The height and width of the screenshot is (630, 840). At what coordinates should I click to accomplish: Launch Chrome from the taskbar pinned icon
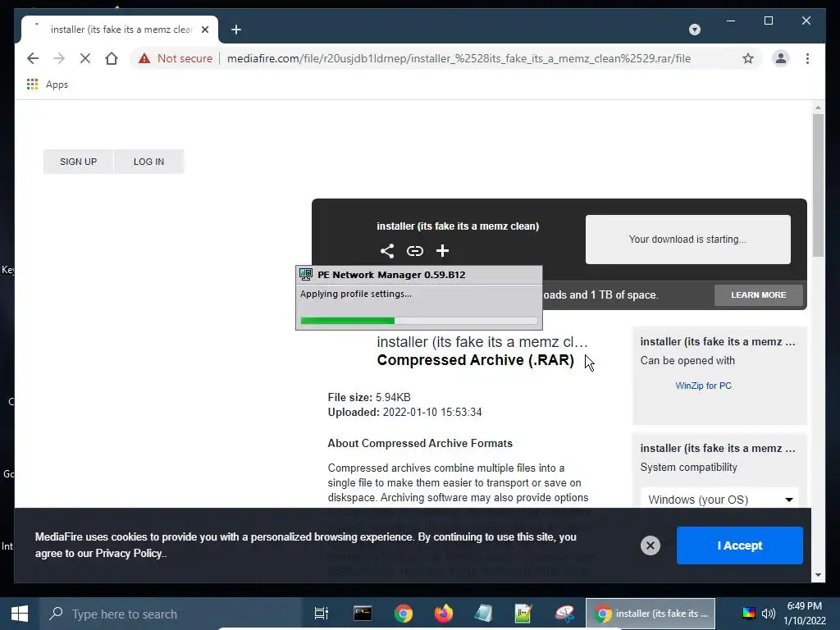coord(404,614)
